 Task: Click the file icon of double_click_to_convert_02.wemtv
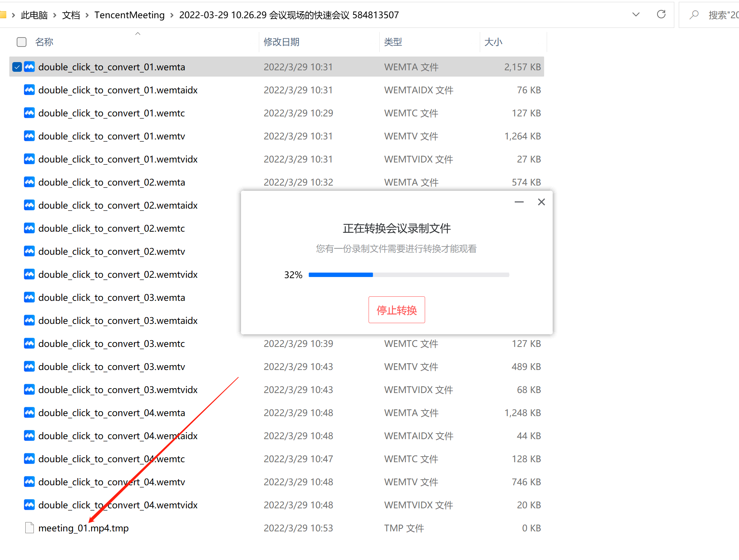29,251
